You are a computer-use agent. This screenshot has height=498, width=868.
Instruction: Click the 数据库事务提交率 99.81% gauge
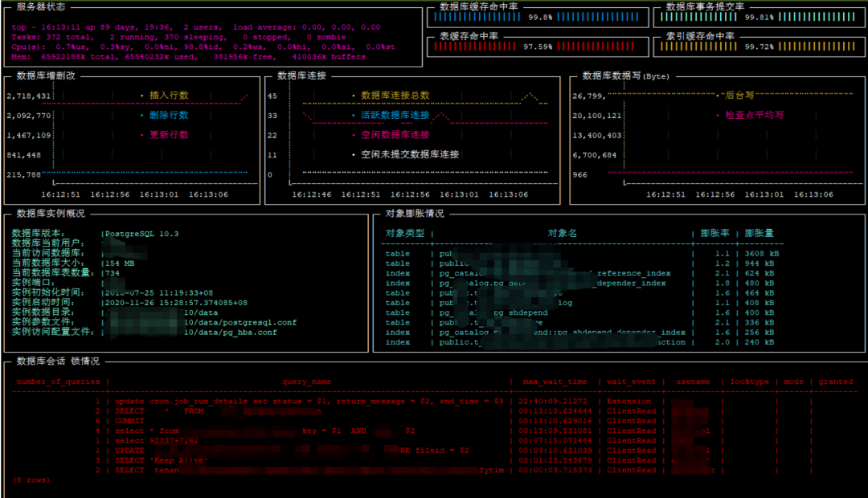(x=759, y=17)
